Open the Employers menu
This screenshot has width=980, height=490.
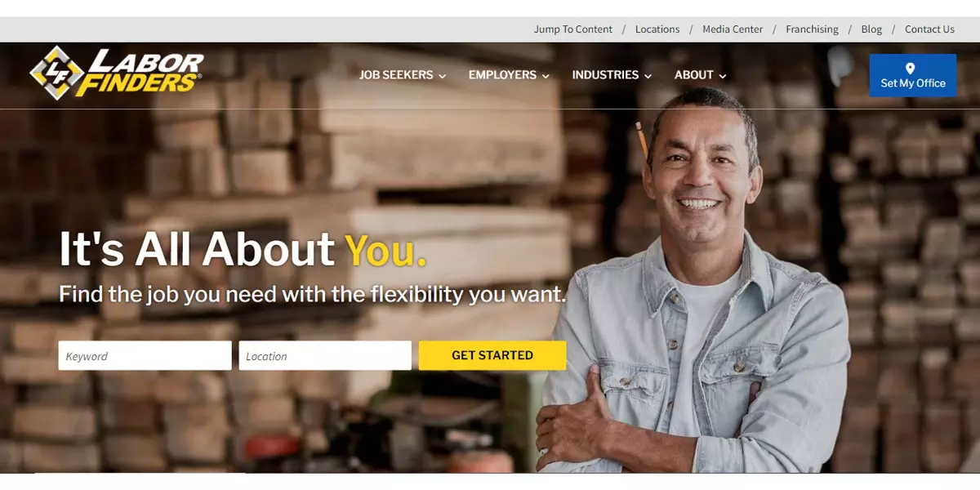click(510, 75)
